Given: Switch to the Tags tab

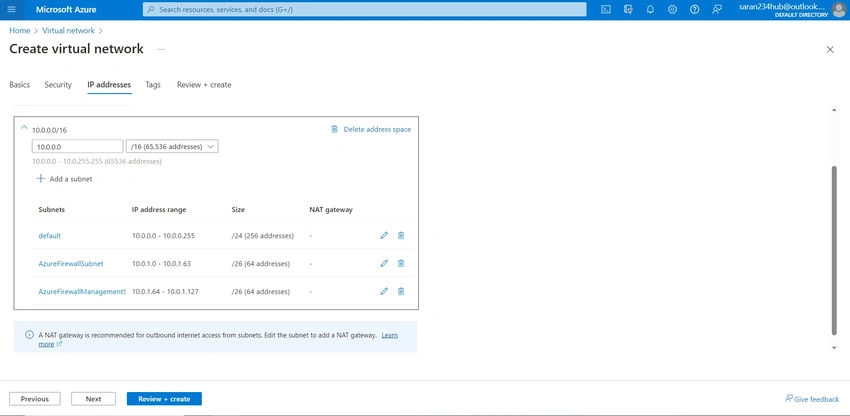Looking at the screenshot, I should (153, 85).
